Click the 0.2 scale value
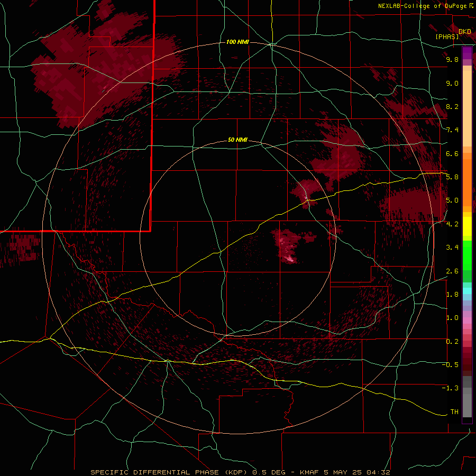 click(x=452, y=341)
